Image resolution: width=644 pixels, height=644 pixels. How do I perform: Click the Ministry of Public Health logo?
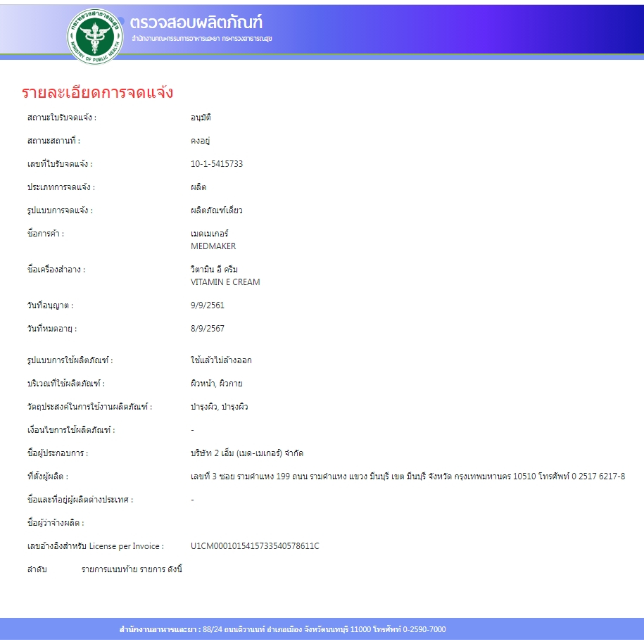click(x=94, y=35)
